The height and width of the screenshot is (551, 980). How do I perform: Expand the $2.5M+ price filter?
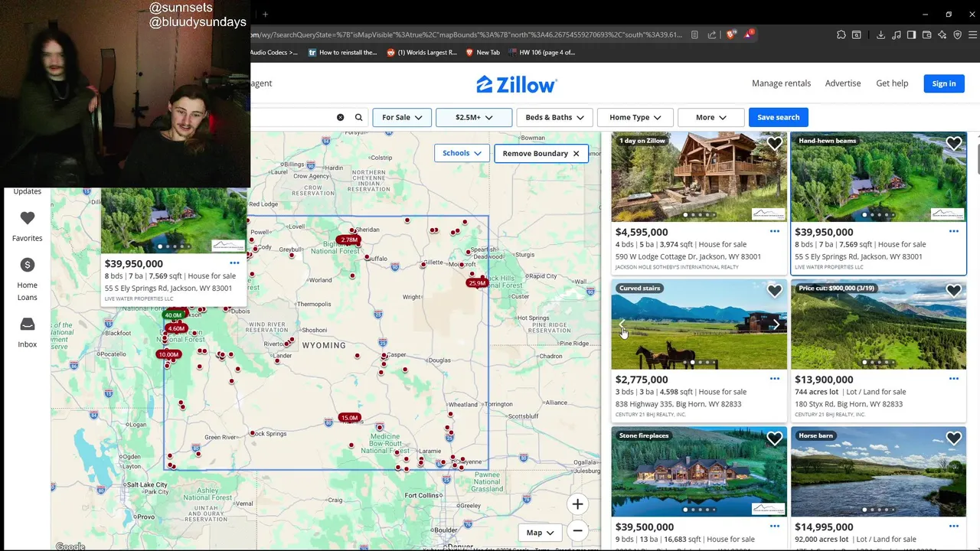point(474,117)
